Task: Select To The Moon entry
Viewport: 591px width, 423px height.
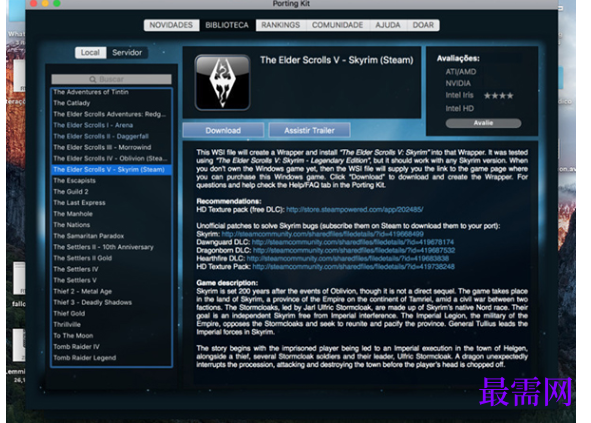Action: (112, 336)
